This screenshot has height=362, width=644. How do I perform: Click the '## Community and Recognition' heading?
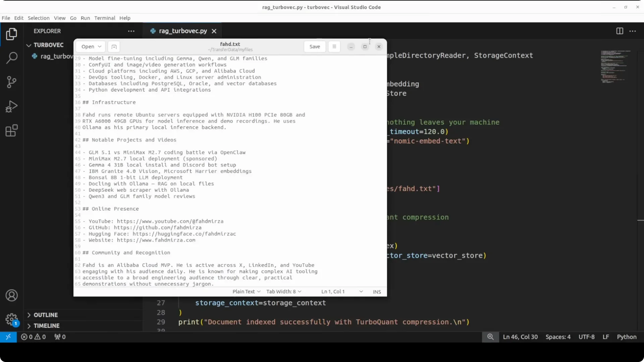[126, 253]
